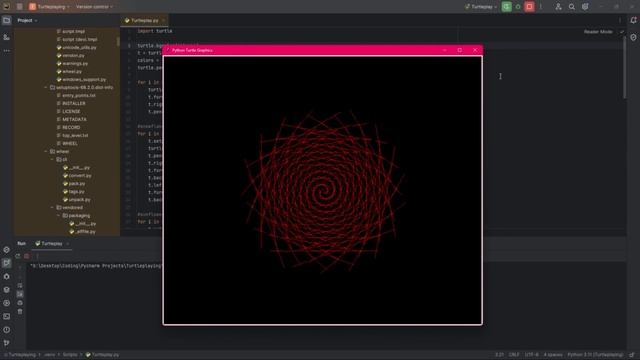Viewport: 640px width, 360px height.
Task: Open the Turtleplay run configuration dropdown
Action: 481,7
